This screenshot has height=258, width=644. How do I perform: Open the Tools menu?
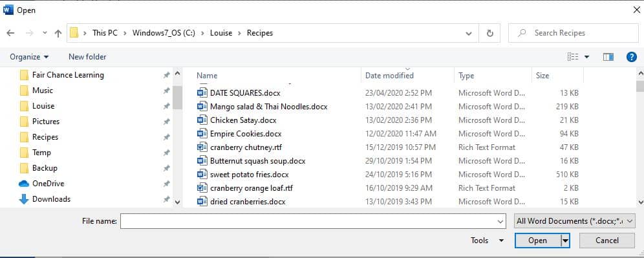pos(487,241)
